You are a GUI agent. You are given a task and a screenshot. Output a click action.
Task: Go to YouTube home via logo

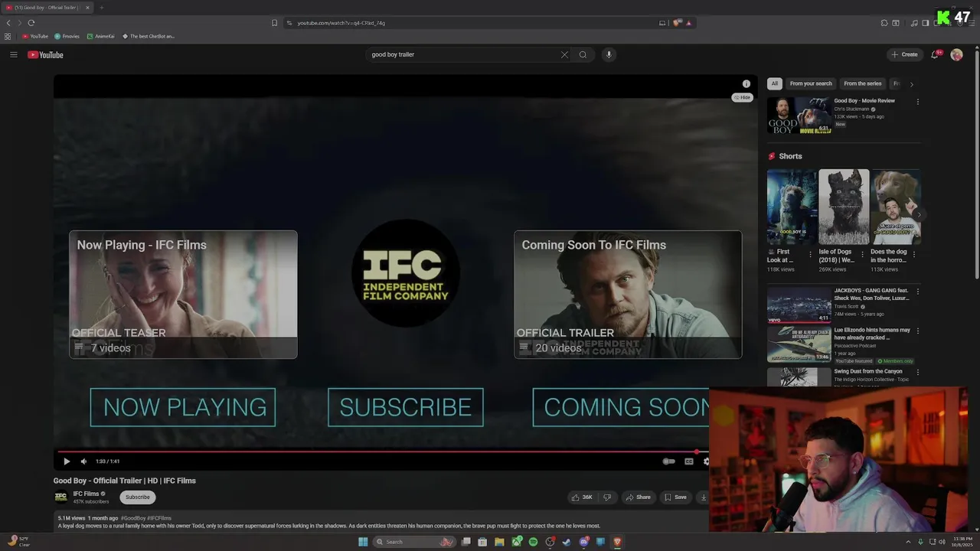pyautogui.click(x=45, y=54)
